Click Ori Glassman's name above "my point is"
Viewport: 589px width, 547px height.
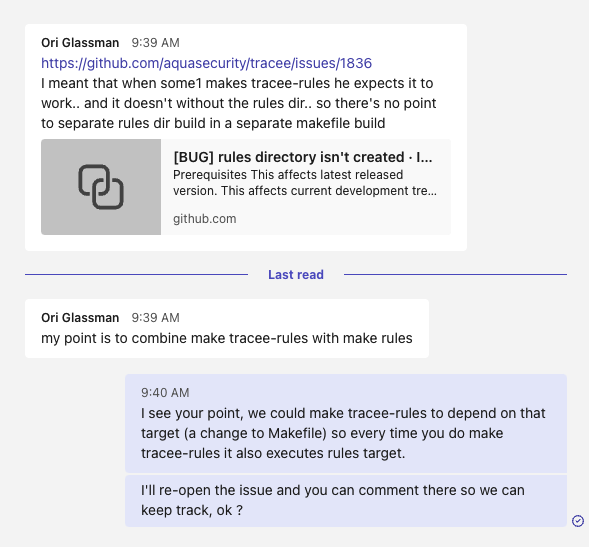(x=80, y=317)
